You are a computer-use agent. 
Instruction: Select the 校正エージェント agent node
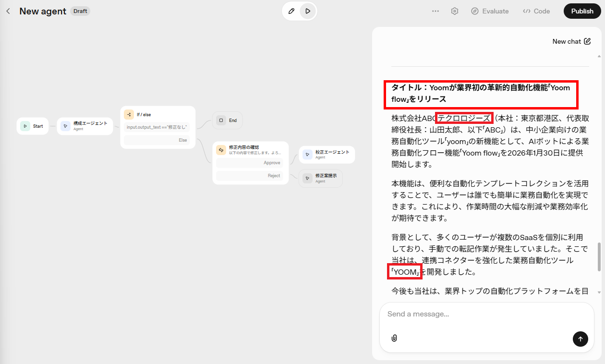[x=327, y=154]
